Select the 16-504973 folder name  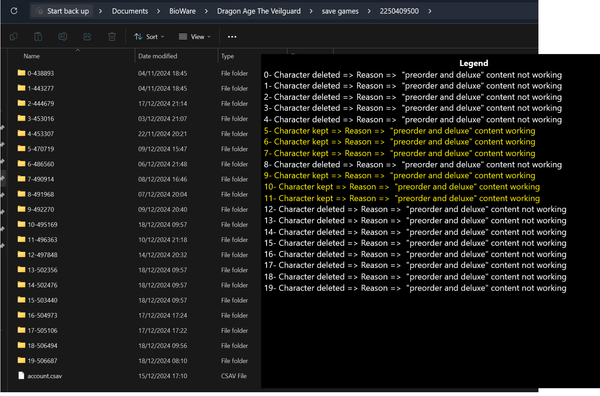click(42, 315)
